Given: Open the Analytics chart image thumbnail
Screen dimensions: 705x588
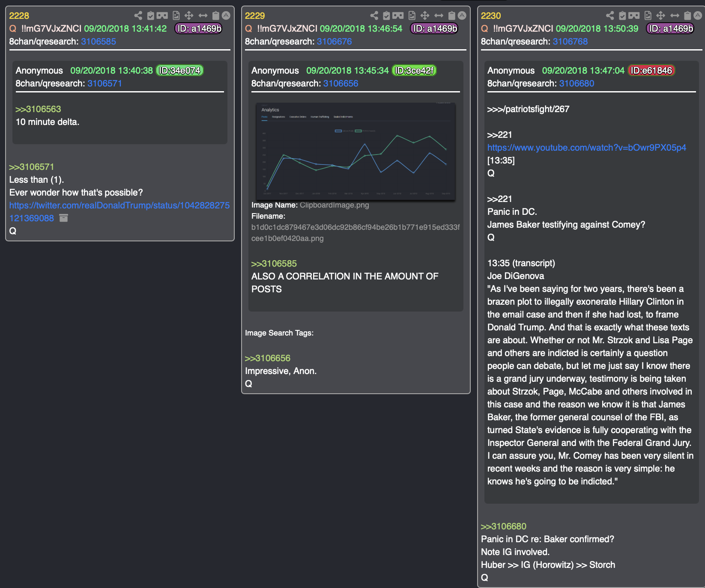Looking at the screenshot, I should pos(355,151).
